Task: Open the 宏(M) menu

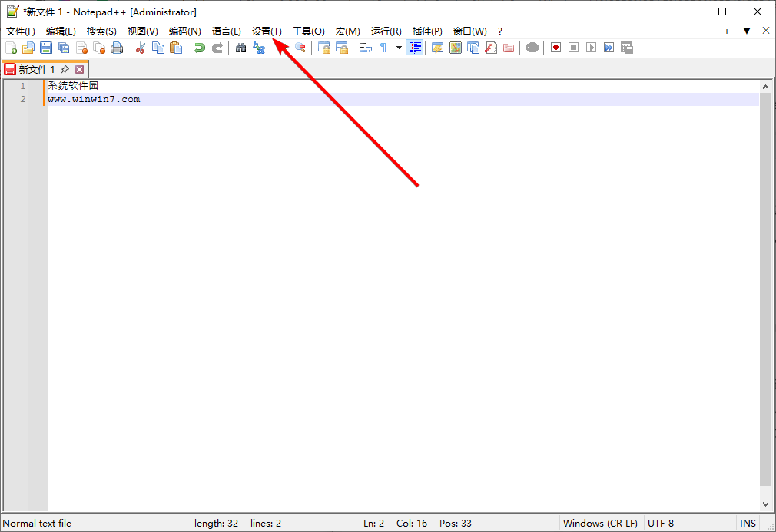Action: tap(347, 31)
